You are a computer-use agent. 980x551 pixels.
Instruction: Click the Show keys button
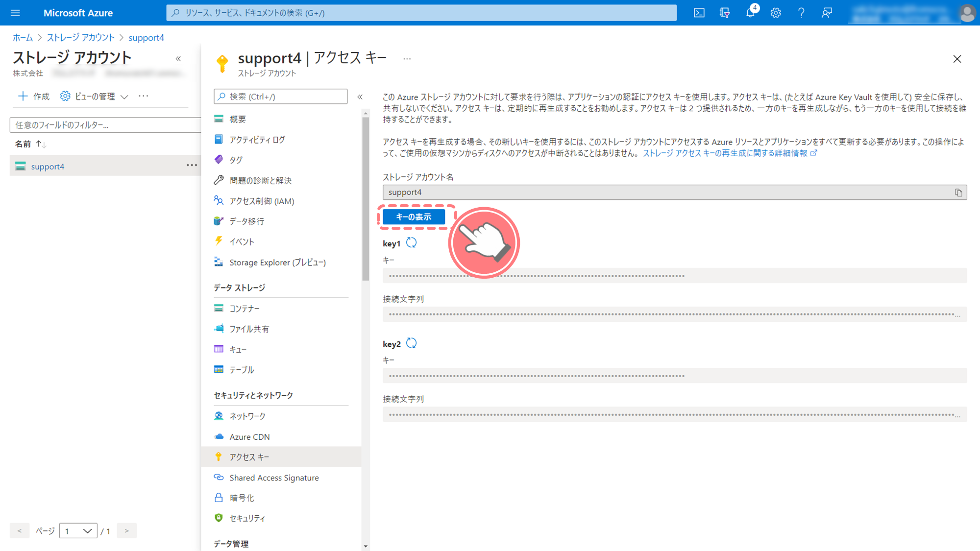pyautogui.click(x=414, y=216)
